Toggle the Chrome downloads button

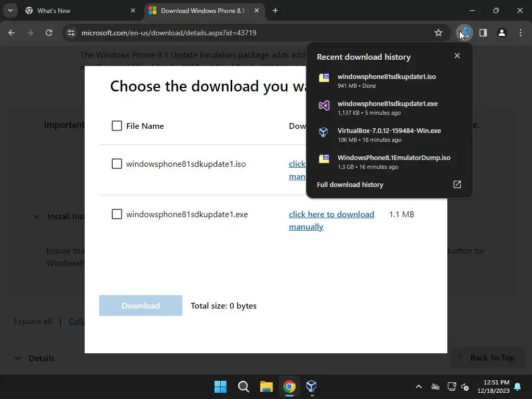tap(464, 33)
